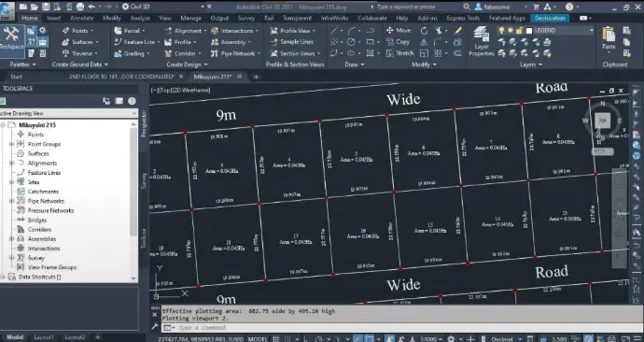This screenshot has height=342, width=644.
Task: Expand the Layers panel title
Action: coord(531,64)
